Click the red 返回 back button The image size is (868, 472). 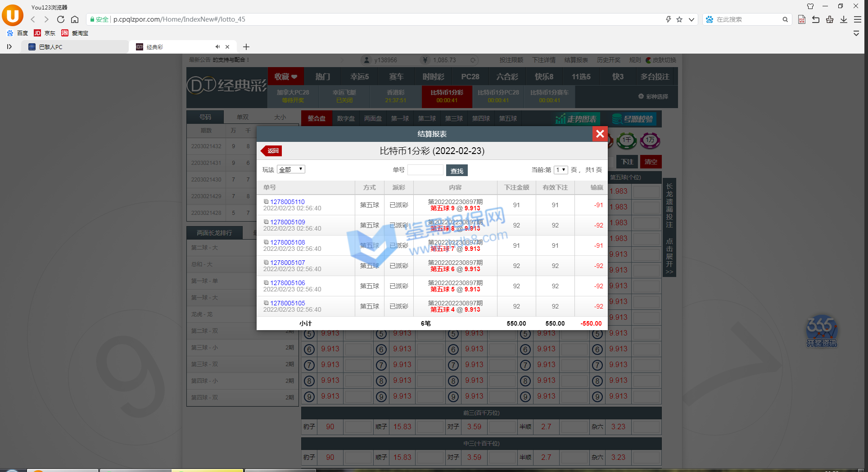[x=272, y=151]
